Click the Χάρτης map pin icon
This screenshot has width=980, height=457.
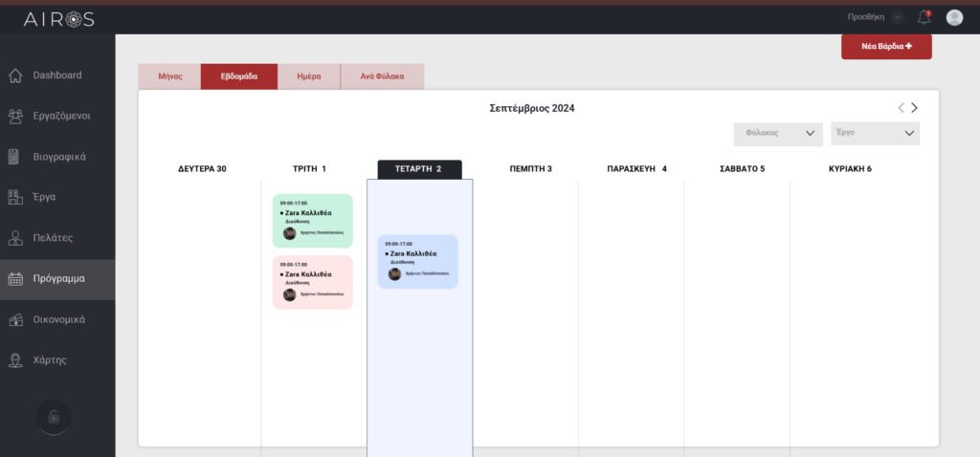pos(15,360)
